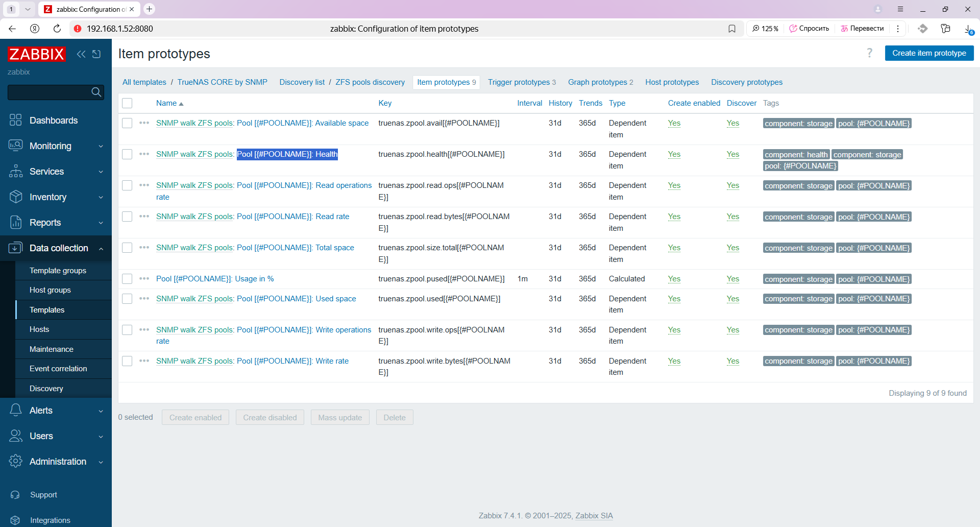Image resolution: width=980 pixels, height=527 pixels.
Task: Open action menu dots for Usage in % row
Action: coord(144,279)
